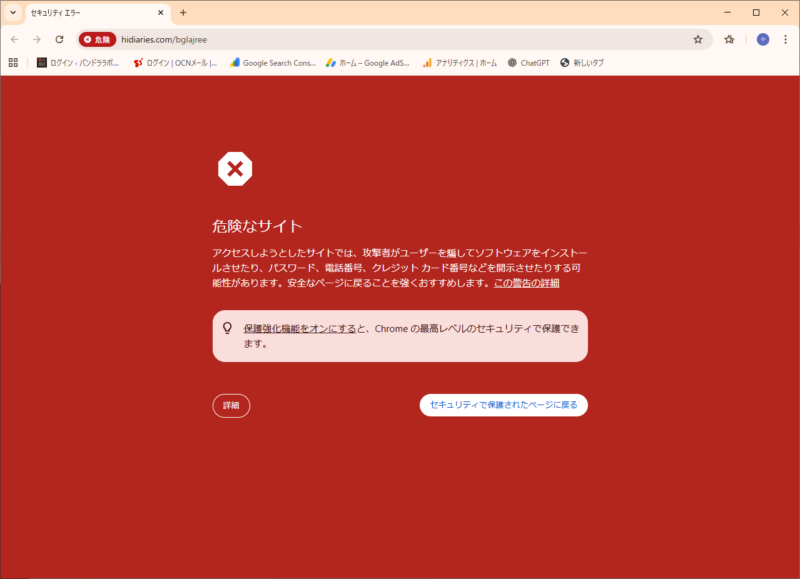This screenshot has width=800, height=579.
Task: Click the address bar URL field
Action: pyautogui.click(x=400, y=39)
